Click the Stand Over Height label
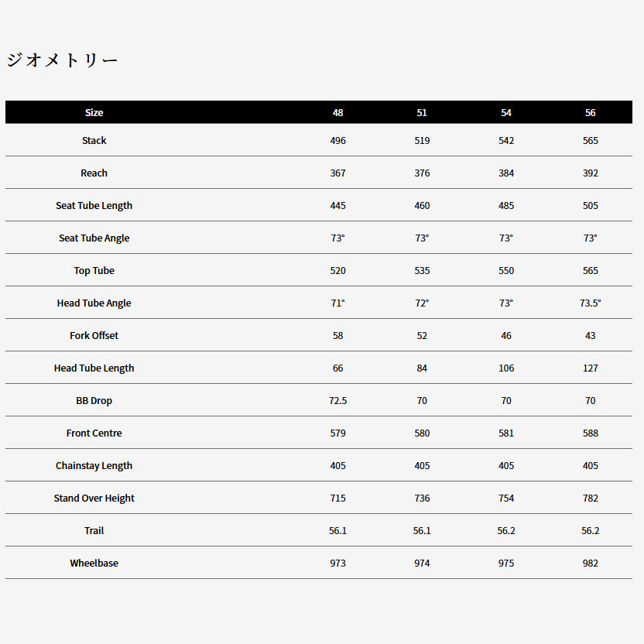Viewport: 644px width, 644px height. click(x=94, y=498)
